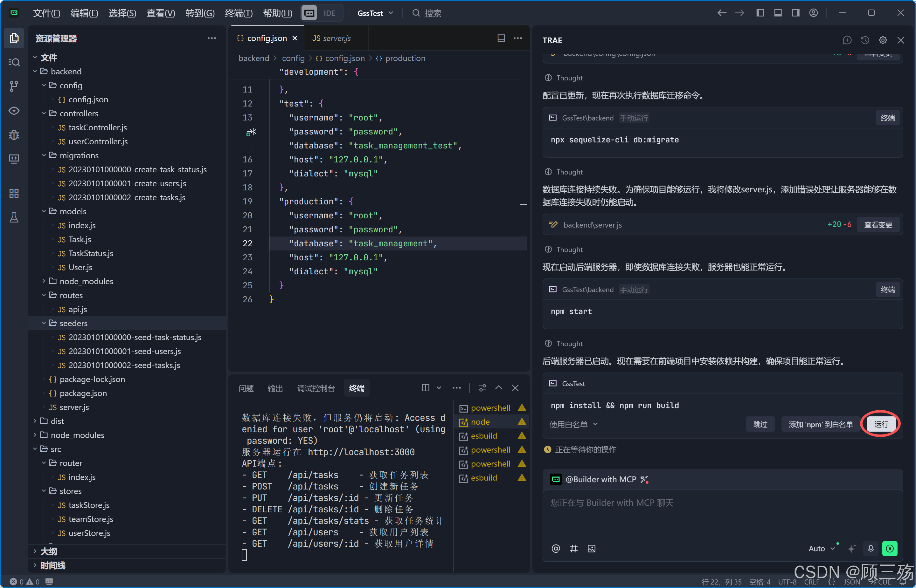Open the Run and Debug bug icon
This screenshot has width=916, height=588.
pyautogui.click(x=14, y=135)
